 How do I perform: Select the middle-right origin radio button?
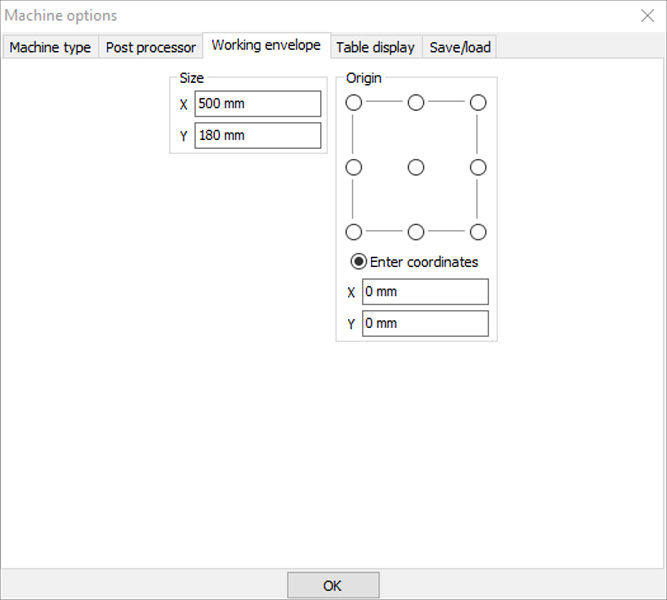tap(478, 167)
